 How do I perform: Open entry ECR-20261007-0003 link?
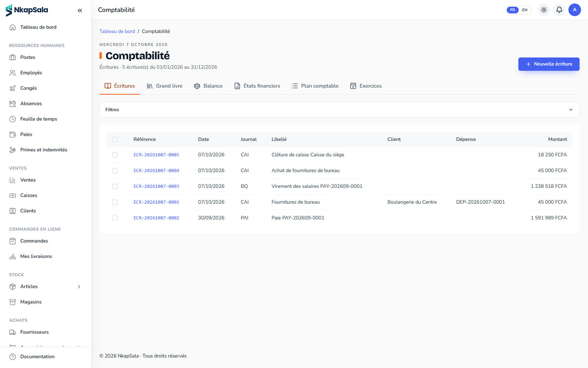pos(156,186)
